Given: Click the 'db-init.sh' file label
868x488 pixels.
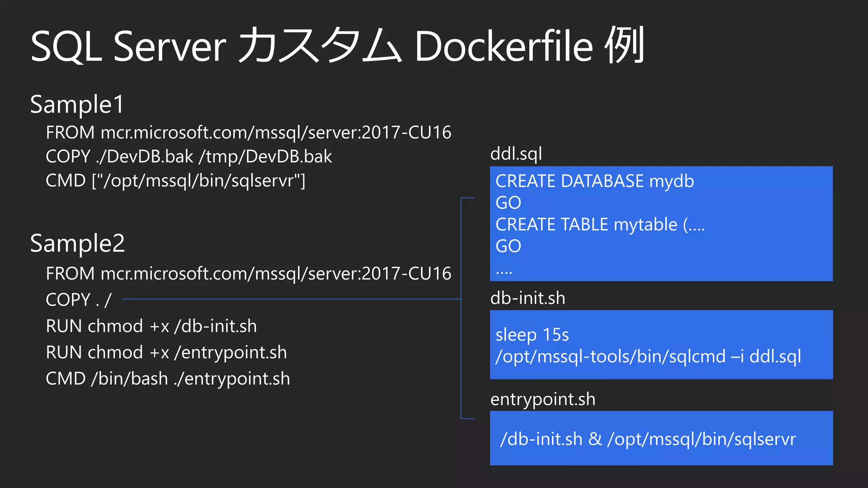Looking at the screenshot, I should pyautogui.click(x=528, y=298).
